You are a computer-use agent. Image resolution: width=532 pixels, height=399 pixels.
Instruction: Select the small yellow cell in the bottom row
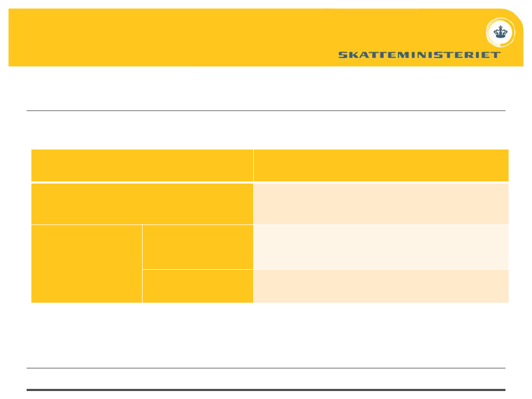198,286
